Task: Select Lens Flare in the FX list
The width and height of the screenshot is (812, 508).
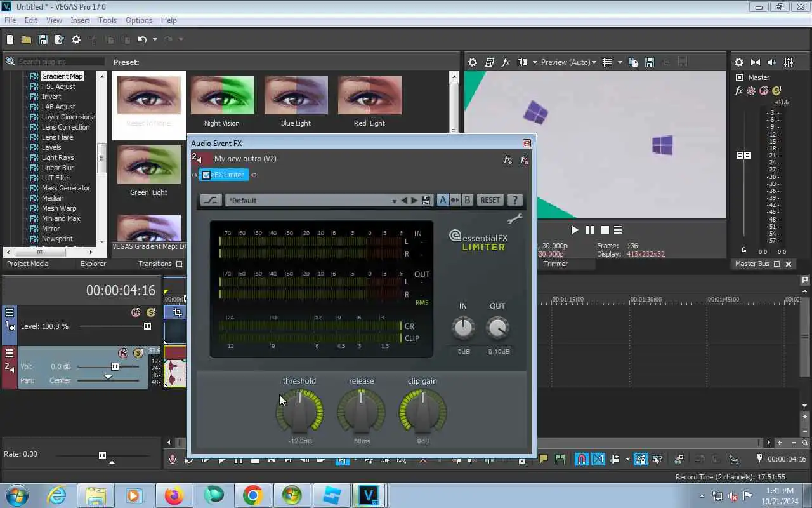Action: click(57, 137)
